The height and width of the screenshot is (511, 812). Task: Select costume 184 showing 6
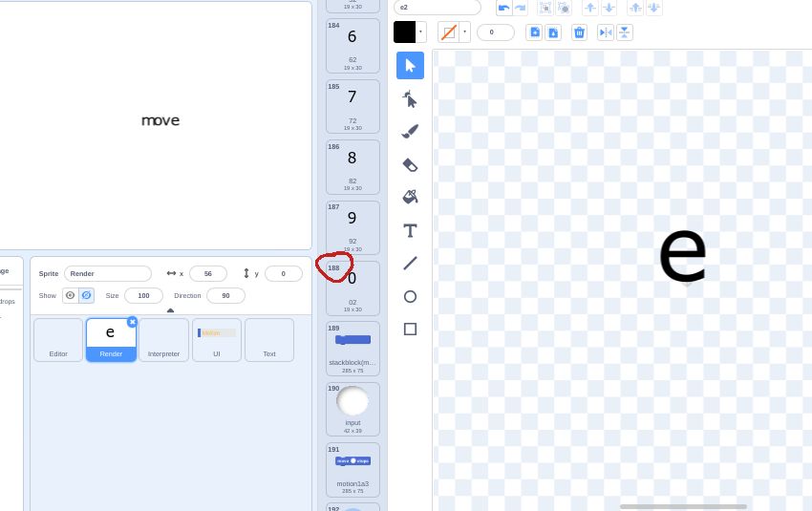tap(353, 46)
